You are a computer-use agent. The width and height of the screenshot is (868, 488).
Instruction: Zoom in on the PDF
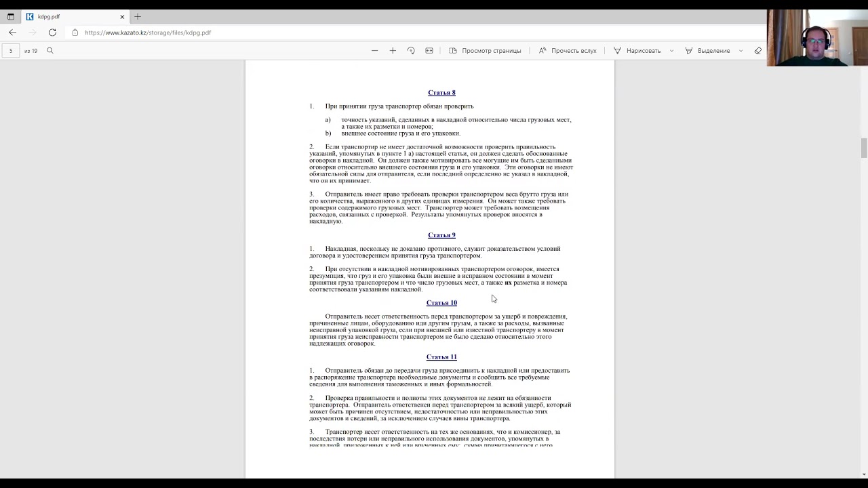click(x=393, y=51)
